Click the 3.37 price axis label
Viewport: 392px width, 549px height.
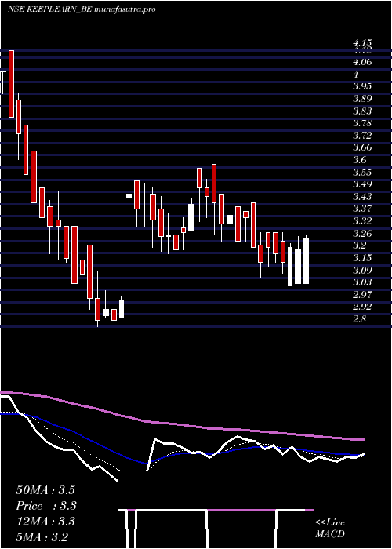(x=362, y=209)
